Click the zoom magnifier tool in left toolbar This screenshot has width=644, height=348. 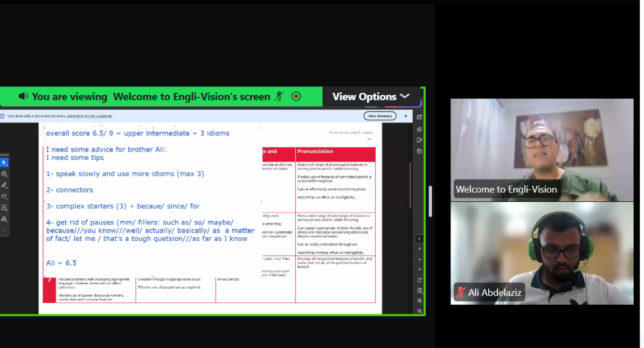[4, 174]
